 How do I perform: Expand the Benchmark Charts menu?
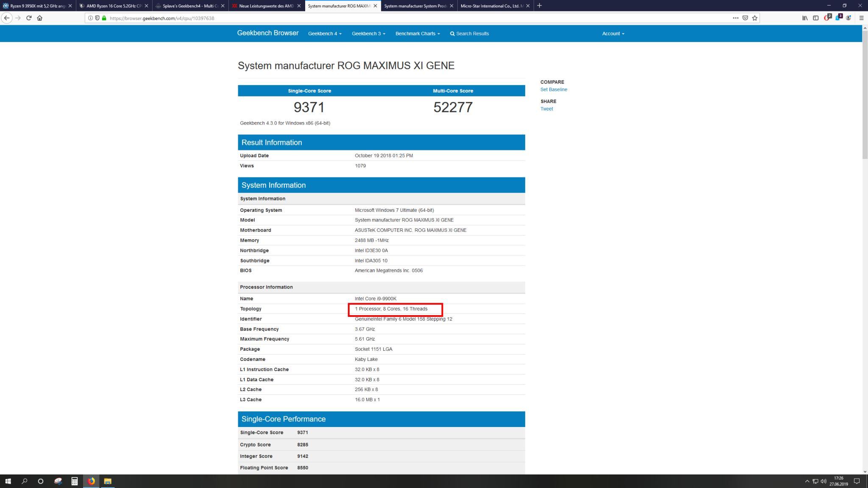pos(417,33)
